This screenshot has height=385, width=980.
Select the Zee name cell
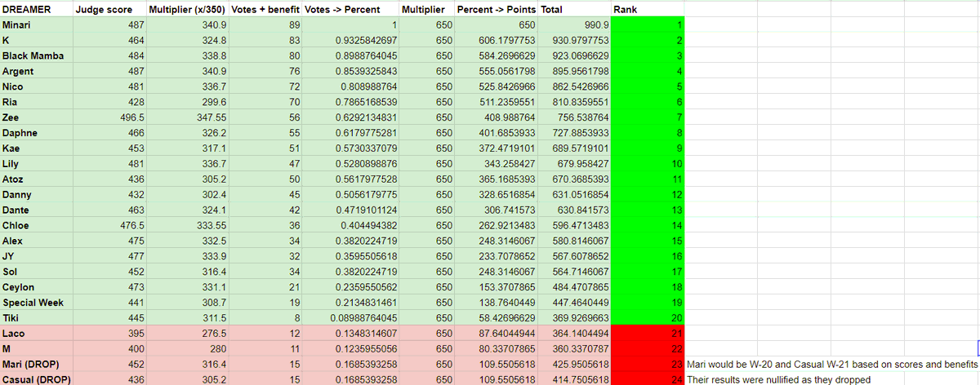[x=37, y=118]
